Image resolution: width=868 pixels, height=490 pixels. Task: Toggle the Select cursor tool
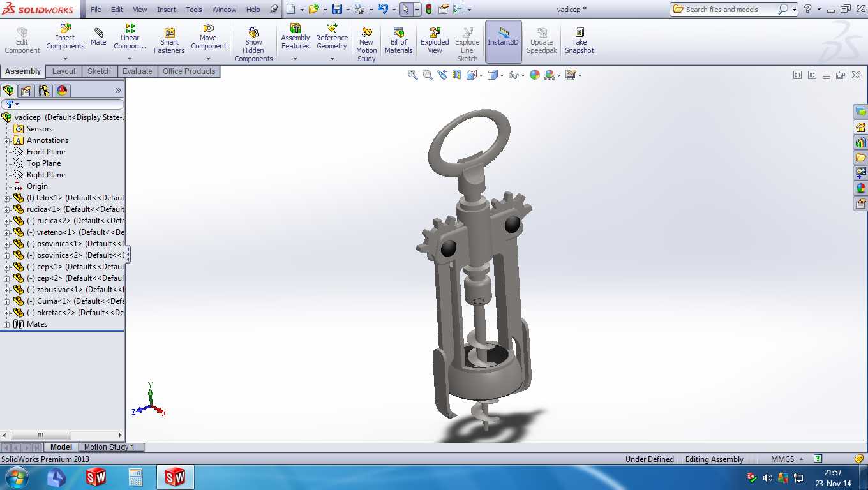pyautogui.click(x=406, y=9)
